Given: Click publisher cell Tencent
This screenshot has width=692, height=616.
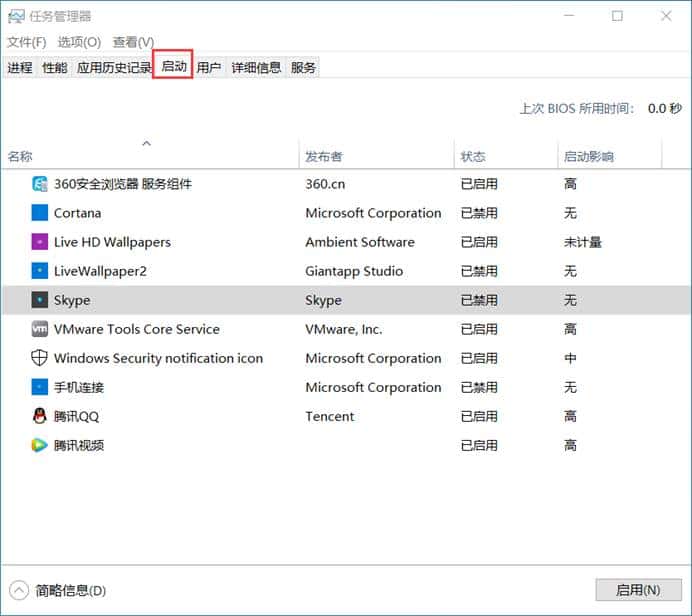Looking at the screenshot, I should tap(330, 417).
